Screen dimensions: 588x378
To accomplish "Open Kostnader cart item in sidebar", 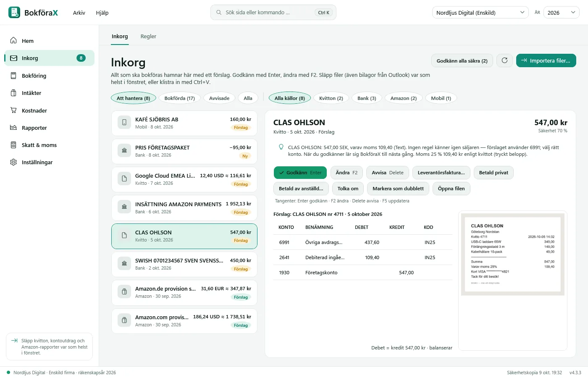I will pos(49,110).
